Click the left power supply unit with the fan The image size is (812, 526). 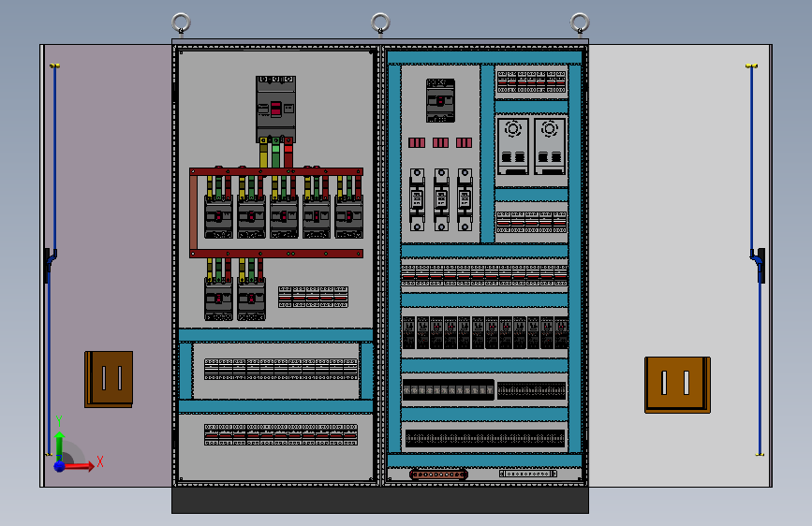point(513,147)
